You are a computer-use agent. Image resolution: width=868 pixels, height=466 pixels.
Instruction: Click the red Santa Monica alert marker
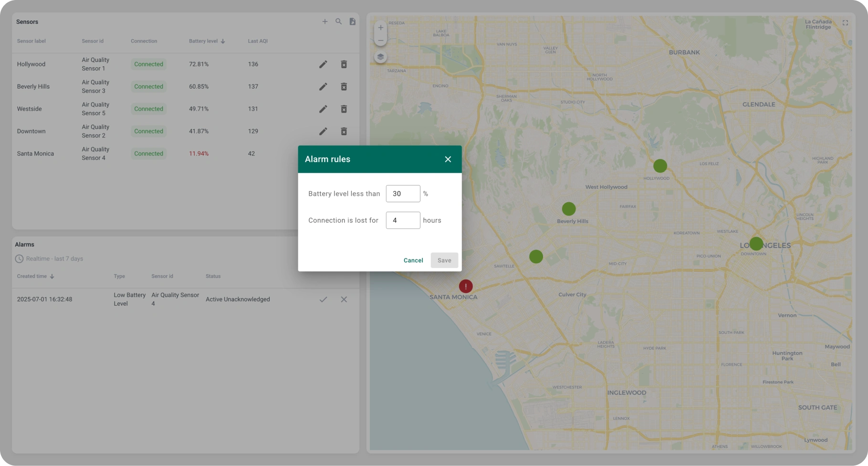466,286
